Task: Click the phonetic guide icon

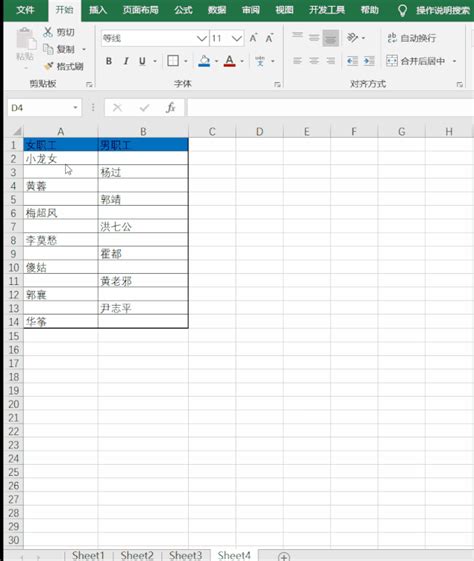Action: 260,61
